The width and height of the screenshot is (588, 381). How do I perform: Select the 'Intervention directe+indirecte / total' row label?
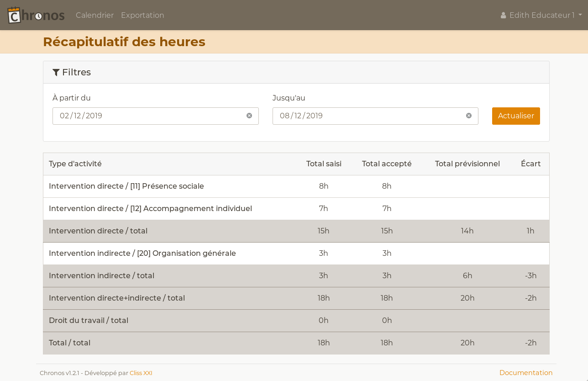point(117,298)
